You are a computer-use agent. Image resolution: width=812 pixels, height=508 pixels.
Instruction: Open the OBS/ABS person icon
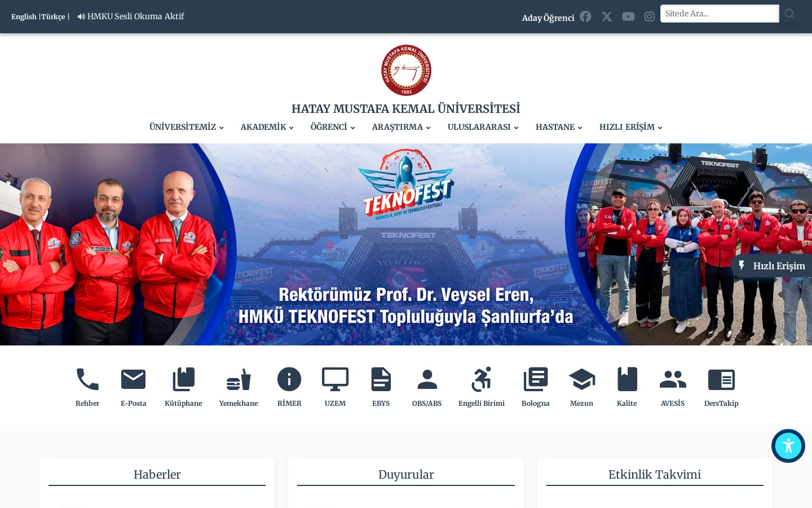click(x=427, y=379)
